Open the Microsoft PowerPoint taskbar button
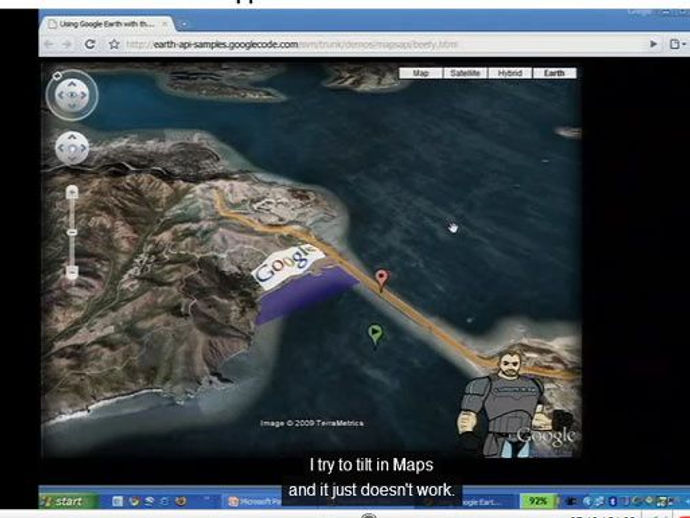690x518 pixels. [254, 502]
